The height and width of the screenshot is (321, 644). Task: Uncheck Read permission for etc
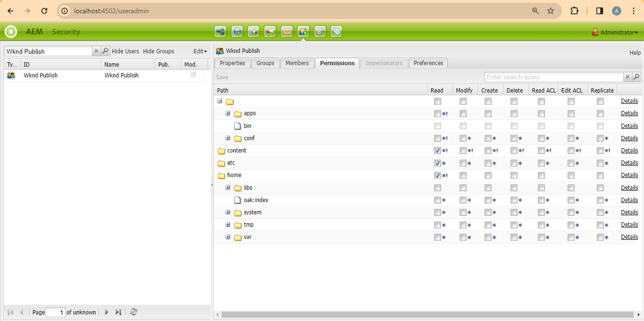tap(438, 163)
